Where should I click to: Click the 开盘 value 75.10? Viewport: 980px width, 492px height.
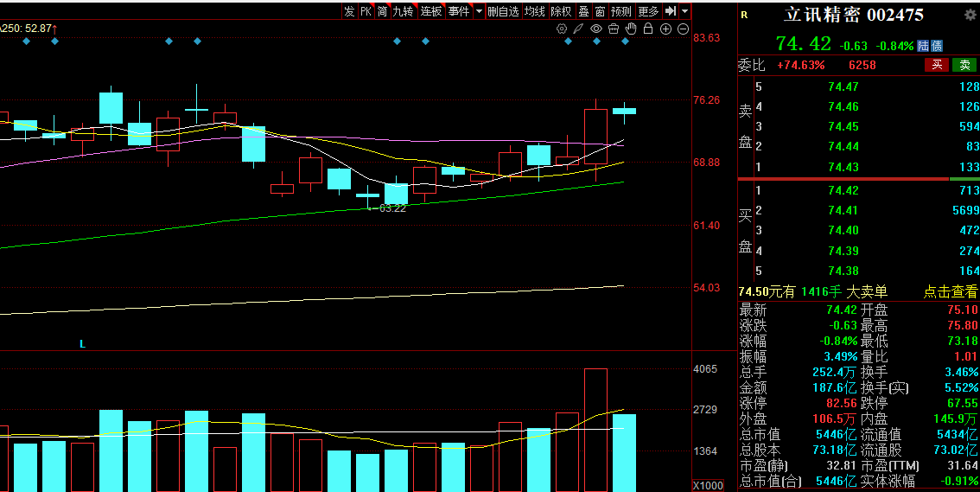(x=963, y=310)
